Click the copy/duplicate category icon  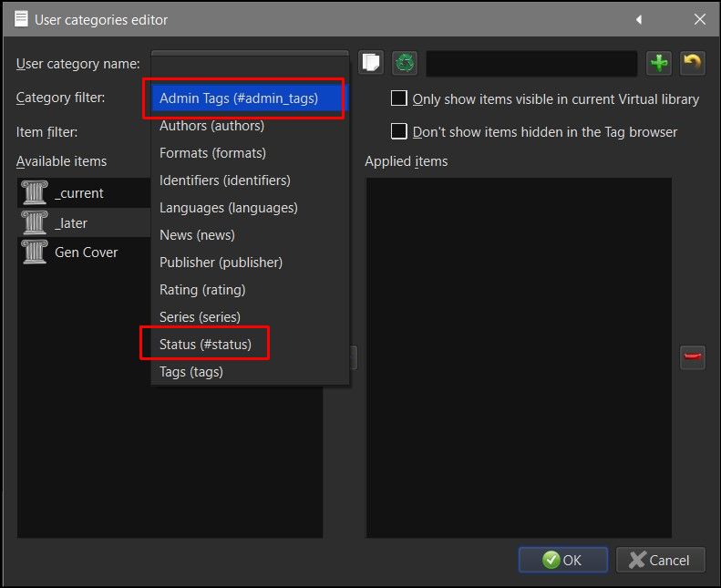[371, 63]
